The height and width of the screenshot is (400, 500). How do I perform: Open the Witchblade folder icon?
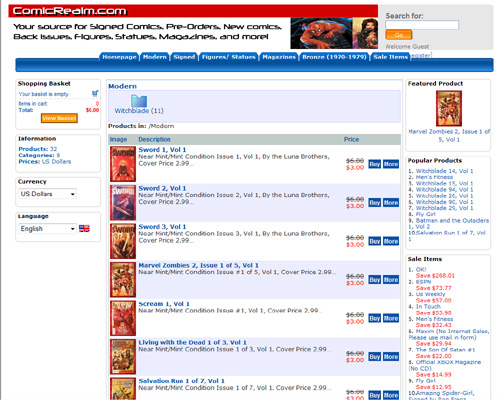tap(139, 101)
